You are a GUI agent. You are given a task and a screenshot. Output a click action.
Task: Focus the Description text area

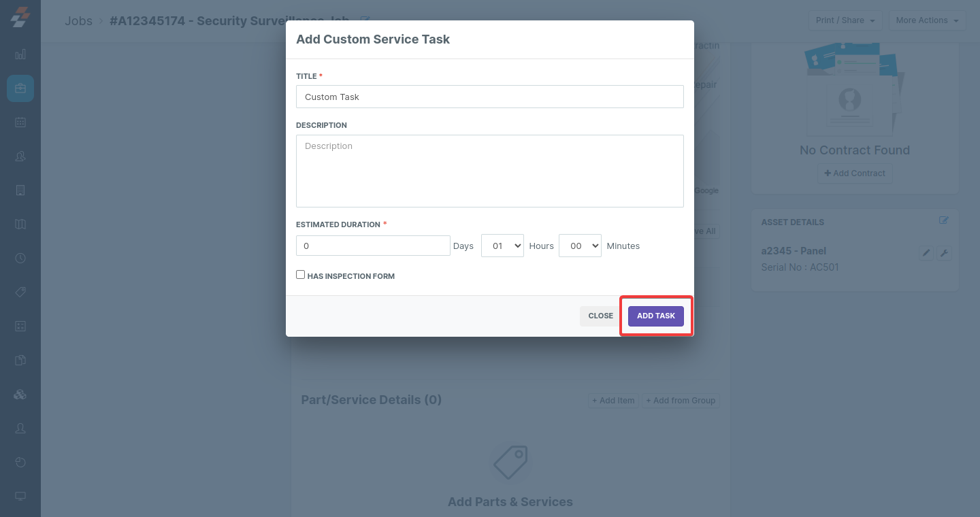coord(490,171)
